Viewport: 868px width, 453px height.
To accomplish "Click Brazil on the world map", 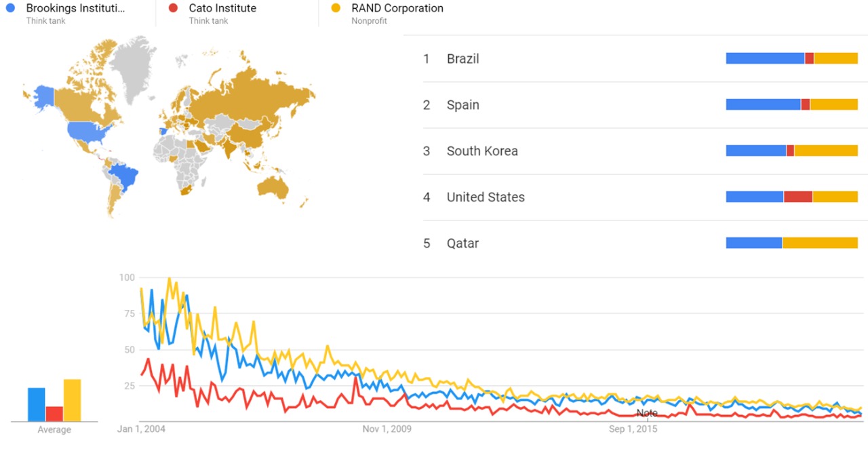I will coord(124,176).
